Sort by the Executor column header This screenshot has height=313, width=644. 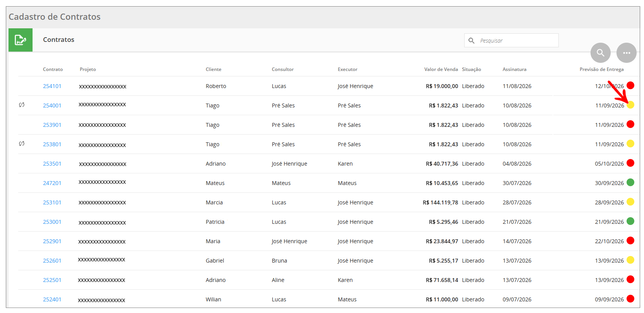(x=348, y=69)
